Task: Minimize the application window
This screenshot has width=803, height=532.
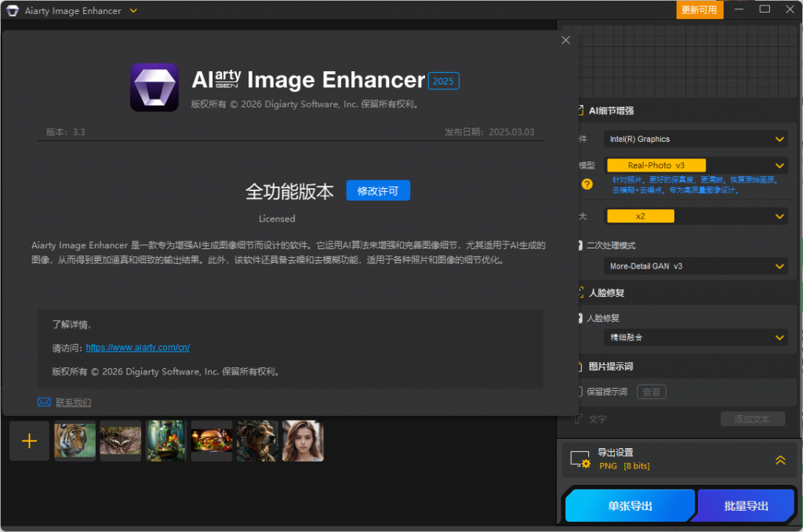Action: (739, 9)
